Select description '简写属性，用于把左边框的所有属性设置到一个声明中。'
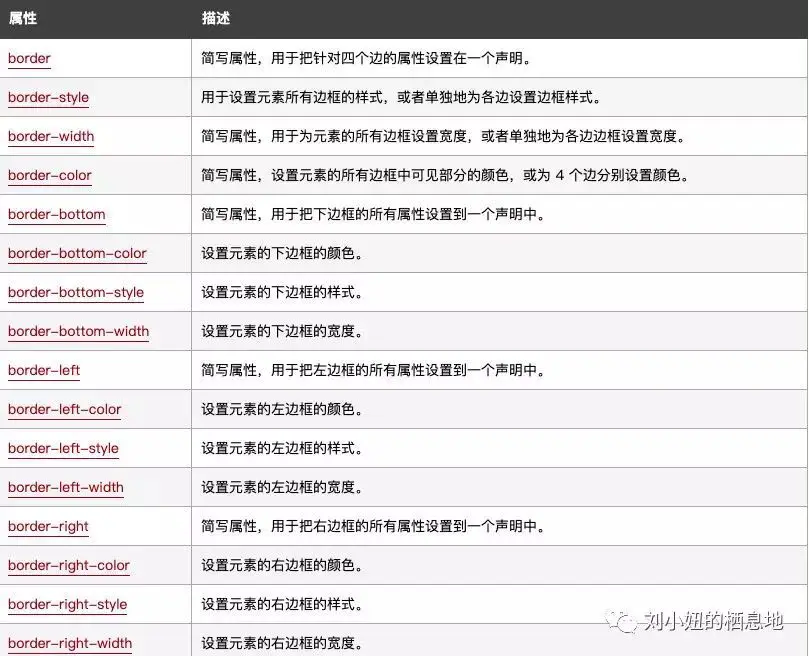Viewport: 809px width, 656px height. [x=374, y=370]
